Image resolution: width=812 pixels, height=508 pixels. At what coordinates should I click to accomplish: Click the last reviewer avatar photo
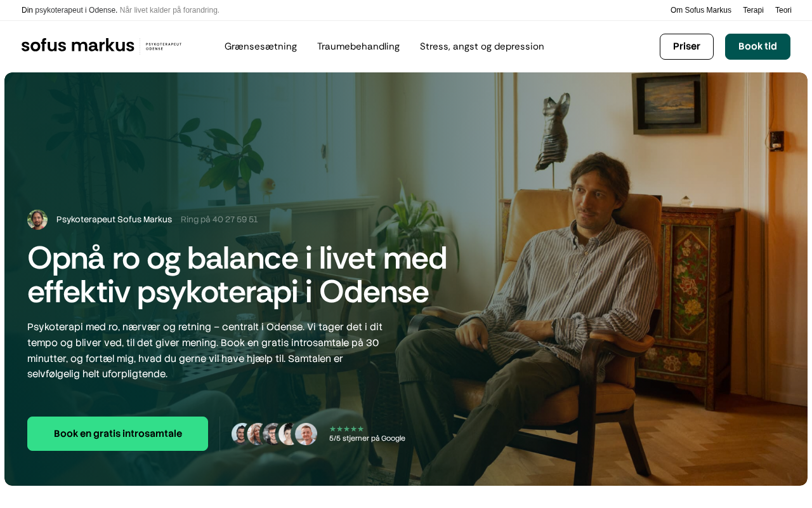[x=306, y=434]
